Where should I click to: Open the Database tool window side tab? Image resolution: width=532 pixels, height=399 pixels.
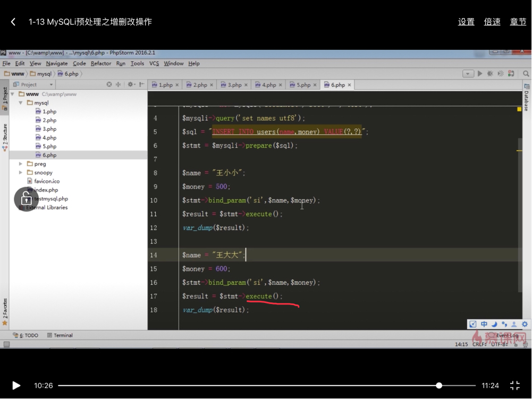[527, 97]
